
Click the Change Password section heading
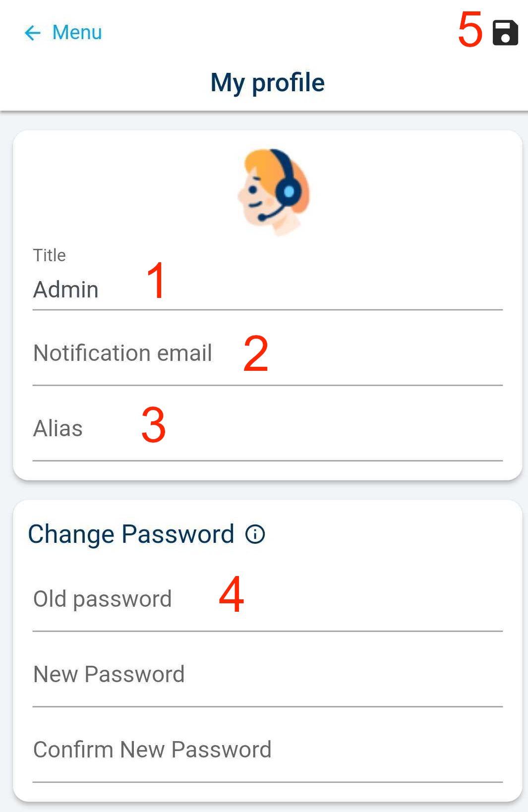pyautogui.click(x=131, y=534)
